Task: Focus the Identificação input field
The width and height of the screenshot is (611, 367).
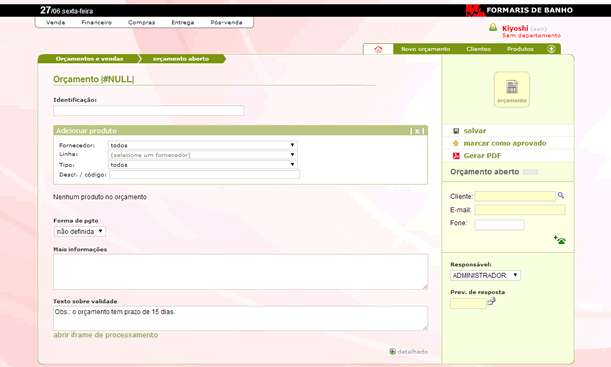Action: pos(149,111)
